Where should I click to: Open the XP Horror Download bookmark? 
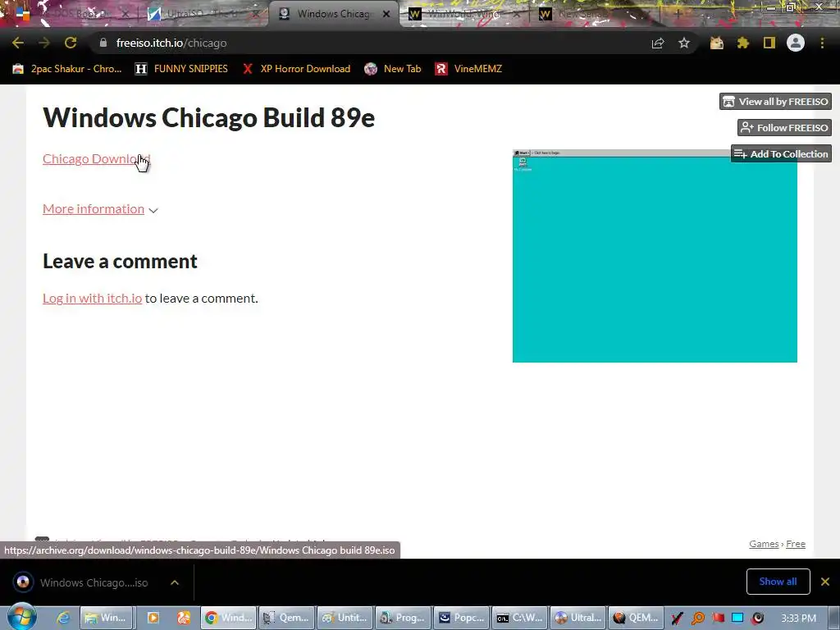296,69
